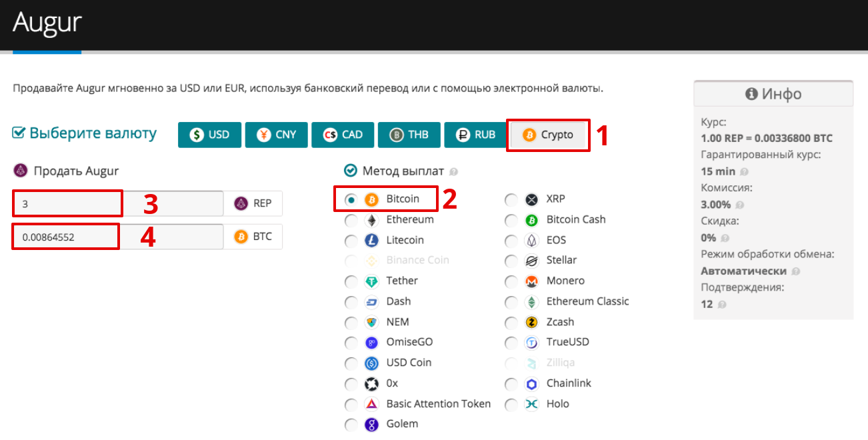The height and width of the screenshot is (440, 868).
Task: Select the Ethereum radio button
Action: coord(351,220)
